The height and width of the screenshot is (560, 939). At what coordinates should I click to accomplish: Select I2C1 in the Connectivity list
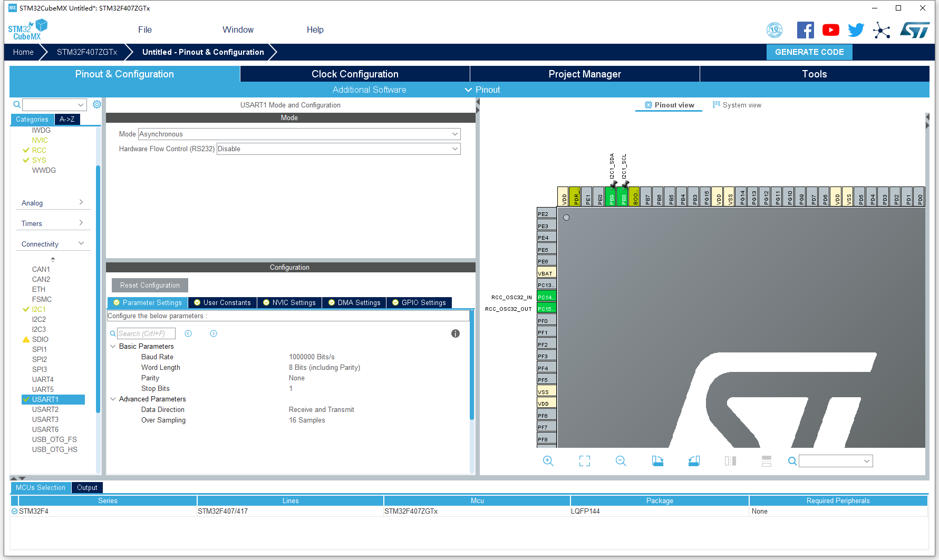coord(39,309)
